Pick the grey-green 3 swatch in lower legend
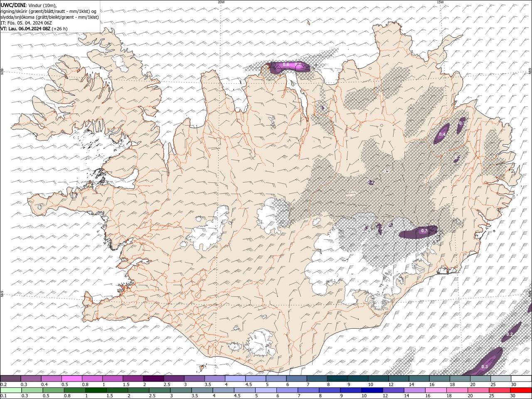This screenshot has width=532, height=399. tap(181, 390)
